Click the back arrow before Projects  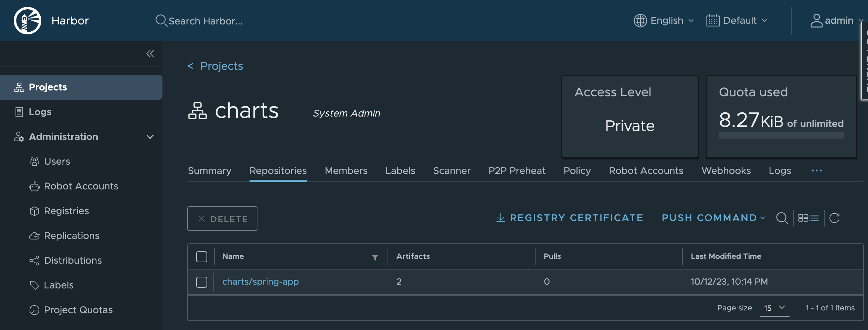pos(190,66)
